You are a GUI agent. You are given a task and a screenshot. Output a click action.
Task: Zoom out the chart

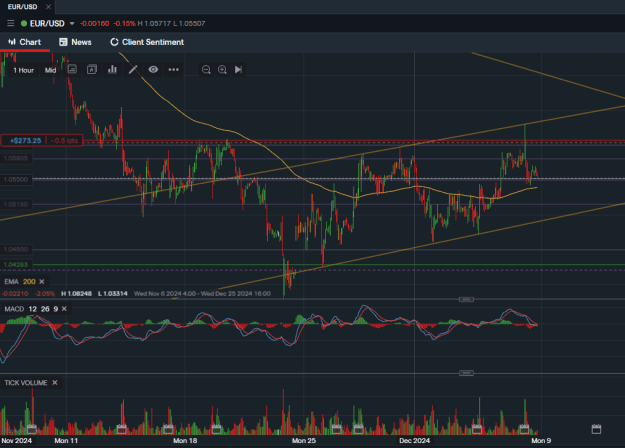pyautogui.click(x=206, y=70)
